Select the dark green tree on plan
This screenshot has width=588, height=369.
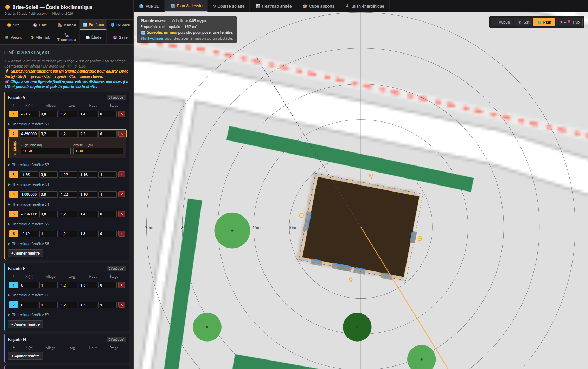357,327
